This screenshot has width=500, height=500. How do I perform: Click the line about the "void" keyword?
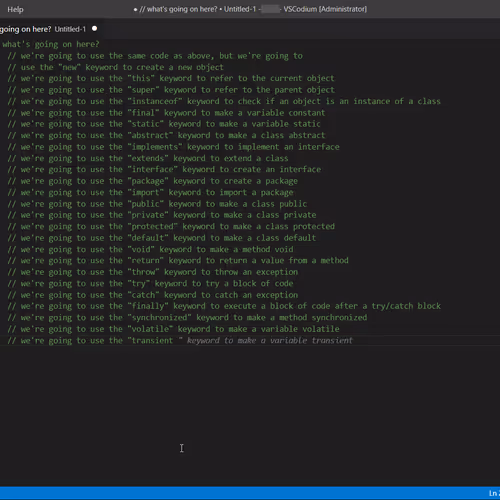click(x=150, y=249)
